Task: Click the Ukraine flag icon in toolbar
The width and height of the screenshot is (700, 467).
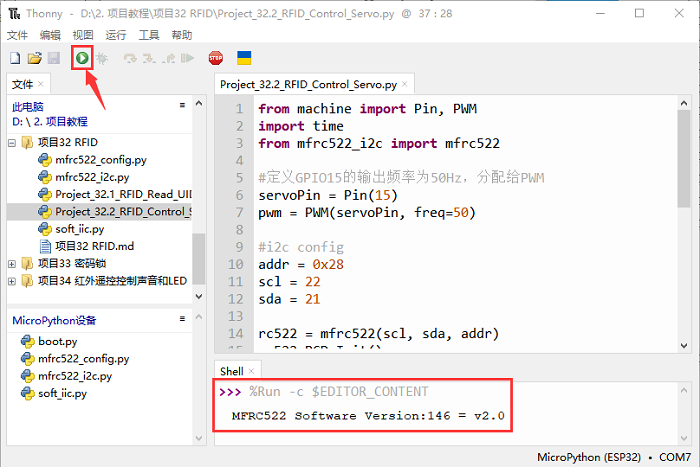Action: point(244,59)
